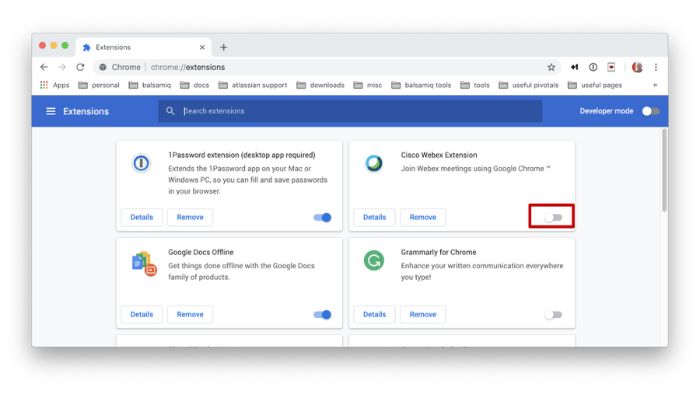
Task: Click the Grammarly extension logo
Action: tap(374, 260)
